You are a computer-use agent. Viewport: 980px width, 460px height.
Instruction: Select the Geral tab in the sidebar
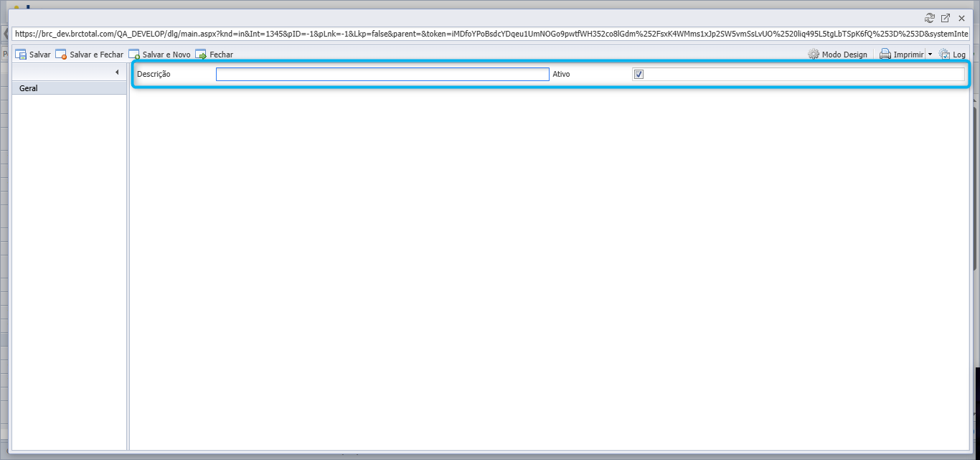[70, 88]
